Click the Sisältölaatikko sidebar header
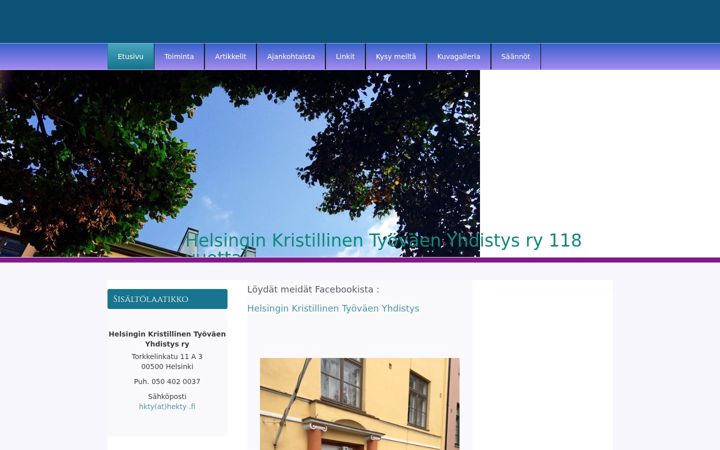The height and width of the screenshot is (450, 720). coord(167,299)
